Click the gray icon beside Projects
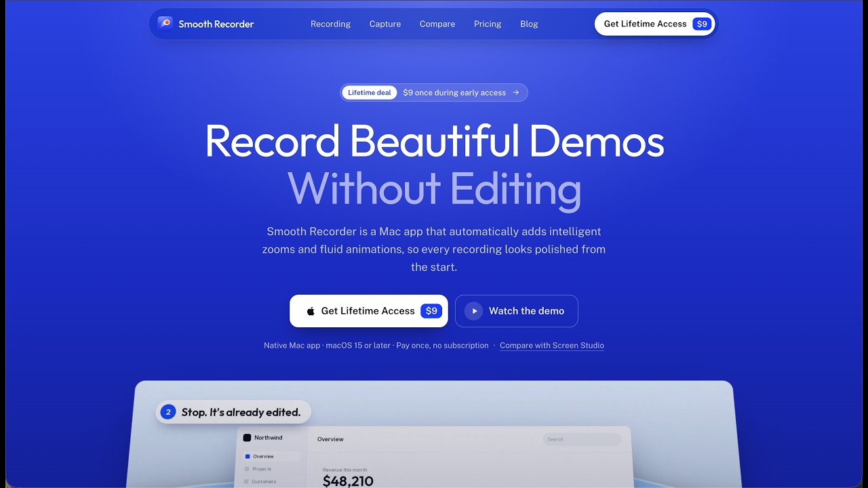 247,469
